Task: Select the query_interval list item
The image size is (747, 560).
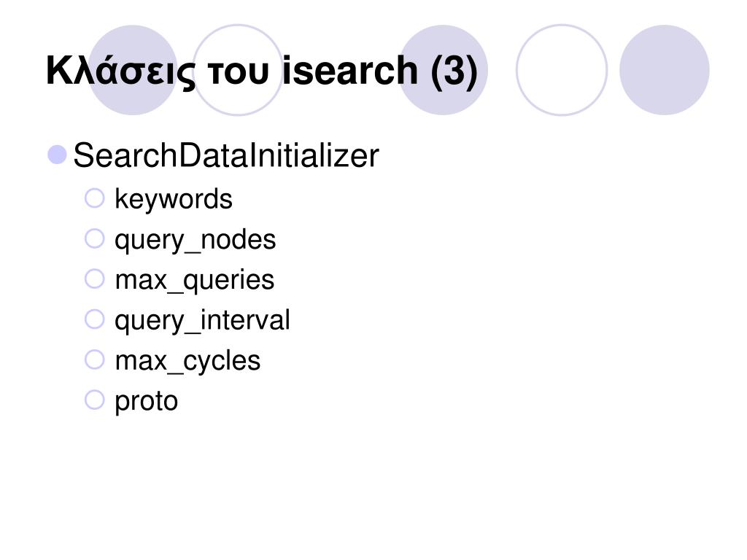Action: point(202,321)
